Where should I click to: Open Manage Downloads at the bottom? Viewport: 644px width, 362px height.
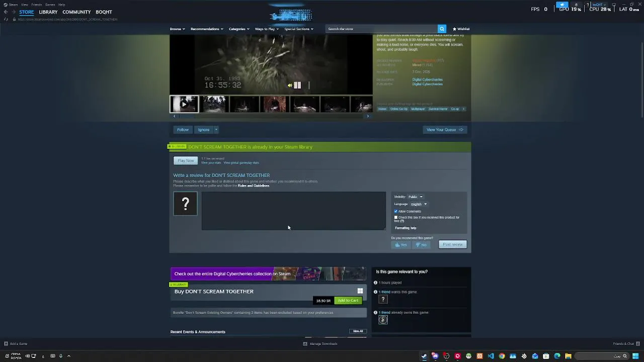point(320,344)
